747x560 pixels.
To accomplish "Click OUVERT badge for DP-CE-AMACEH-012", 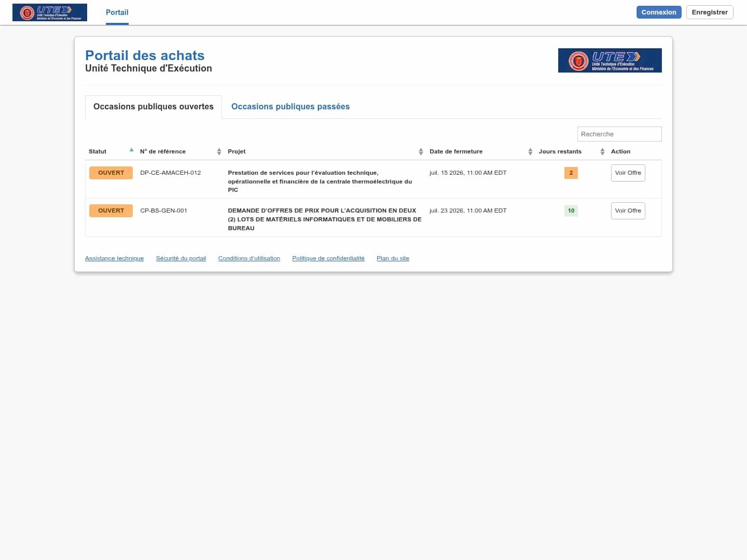I will (x=111, y=173).
